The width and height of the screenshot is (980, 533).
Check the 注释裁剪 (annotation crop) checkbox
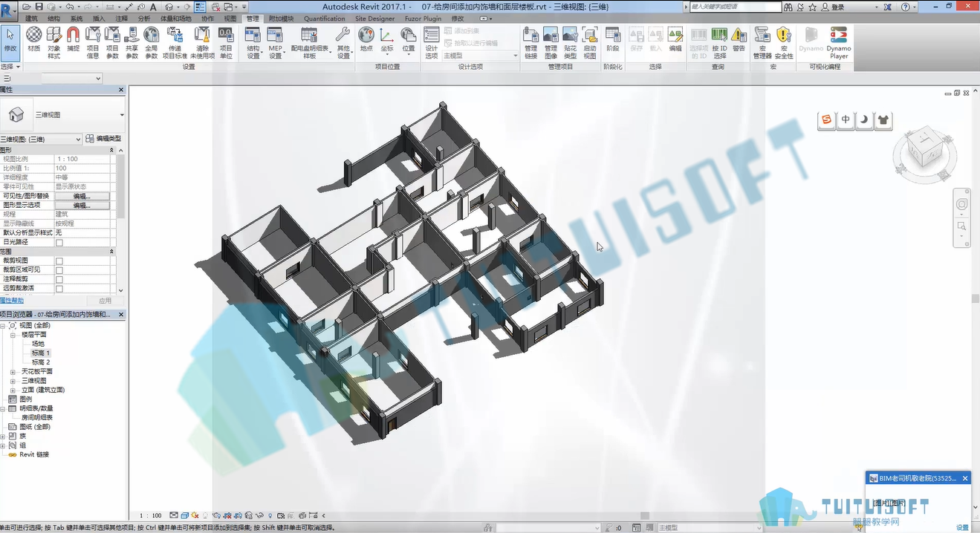[x=59, y=279]
